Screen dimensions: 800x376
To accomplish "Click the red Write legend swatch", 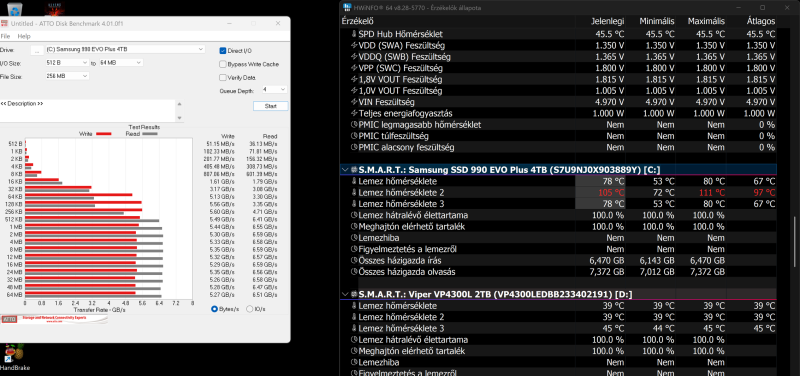I will click(x=104, y=134).
